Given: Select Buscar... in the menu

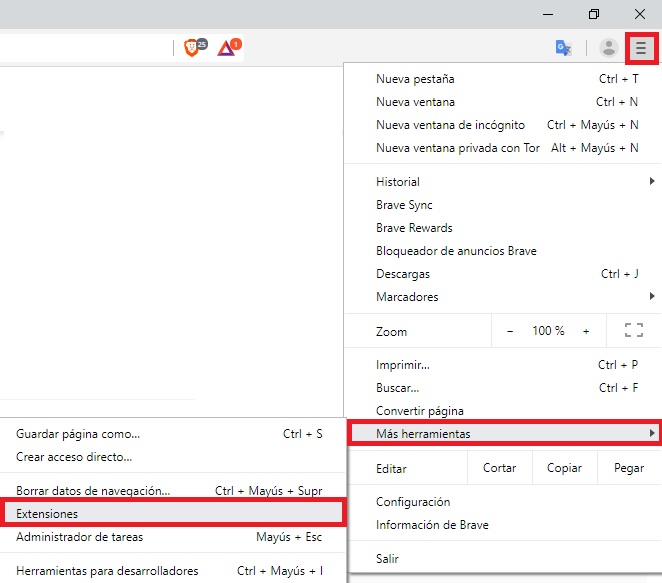Looking at the screenshot, I should pos(502,388).
